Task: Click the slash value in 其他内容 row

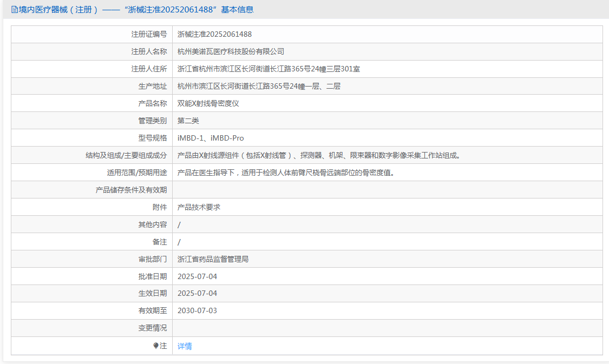Action: 179,224
